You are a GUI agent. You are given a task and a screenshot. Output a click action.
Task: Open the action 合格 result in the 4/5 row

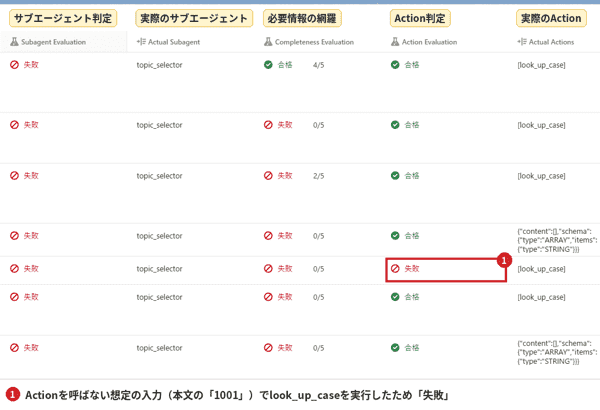(412, 65)
